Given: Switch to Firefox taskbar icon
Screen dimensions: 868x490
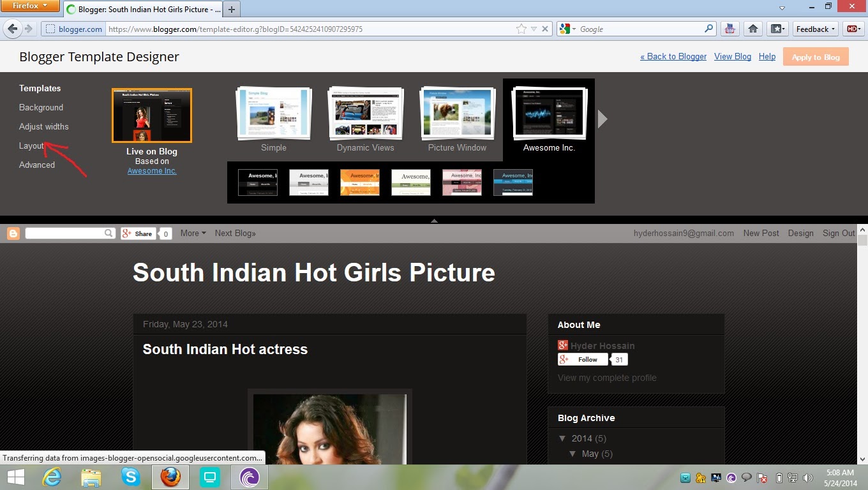Looking at the screenshot, I should (170, 477).
